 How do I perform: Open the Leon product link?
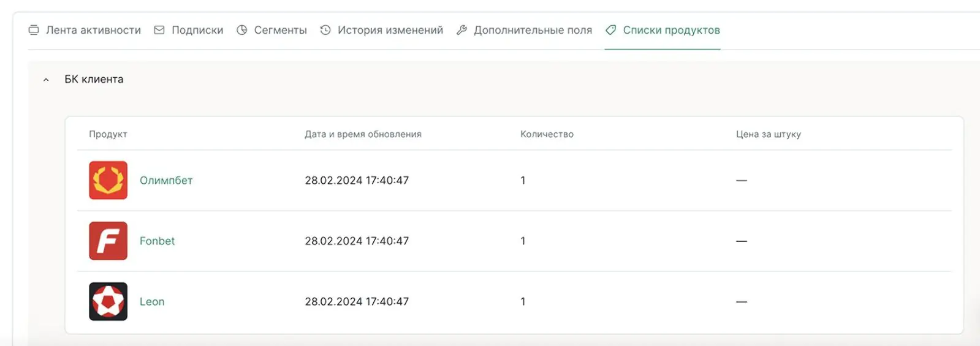[152, 301]
